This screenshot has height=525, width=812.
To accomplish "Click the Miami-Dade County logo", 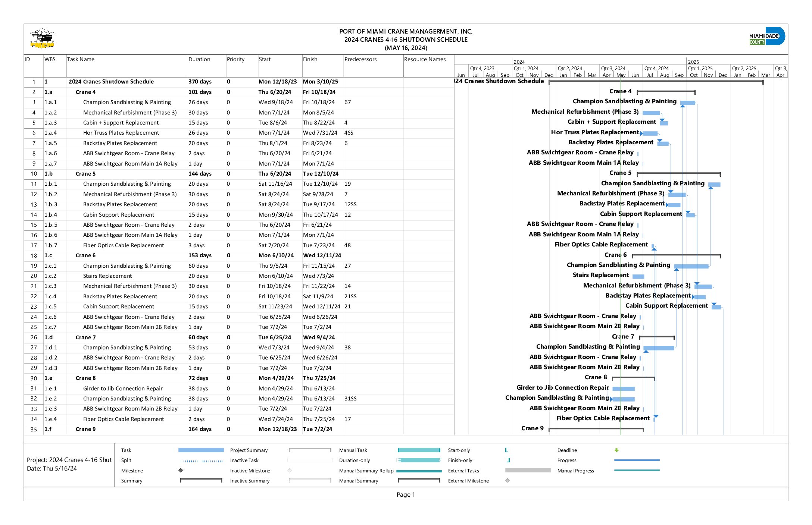I will coord(767,37).
